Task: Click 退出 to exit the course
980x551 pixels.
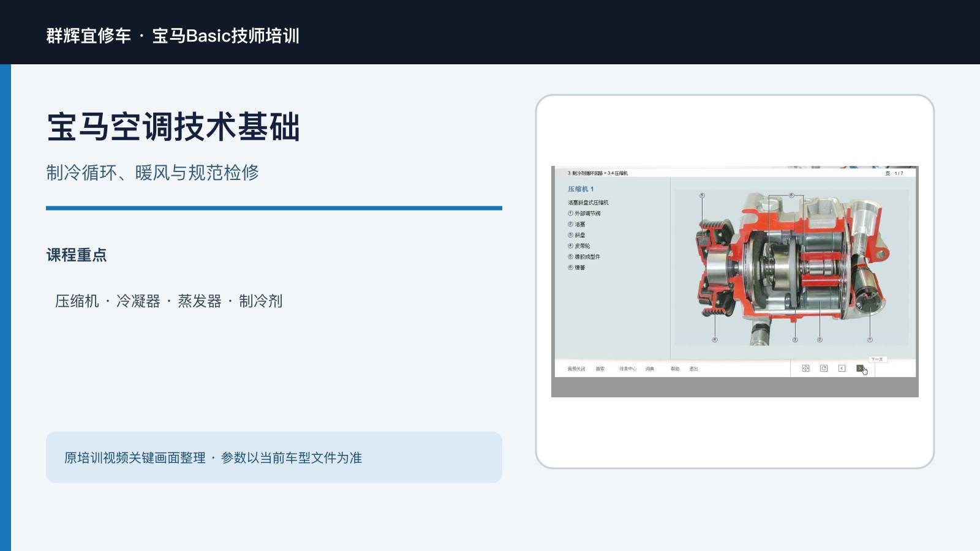Action: pos(693,369)
